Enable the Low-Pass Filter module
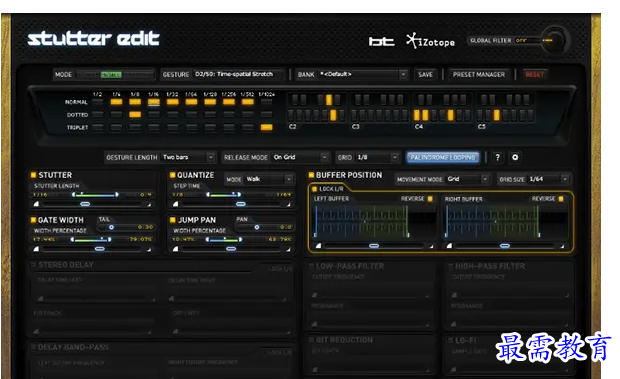 coord(312,266)
